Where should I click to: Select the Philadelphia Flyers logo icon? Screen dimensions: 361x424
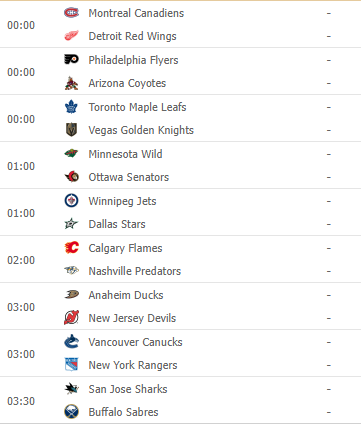pyautogui.click(x=71, y=60)
